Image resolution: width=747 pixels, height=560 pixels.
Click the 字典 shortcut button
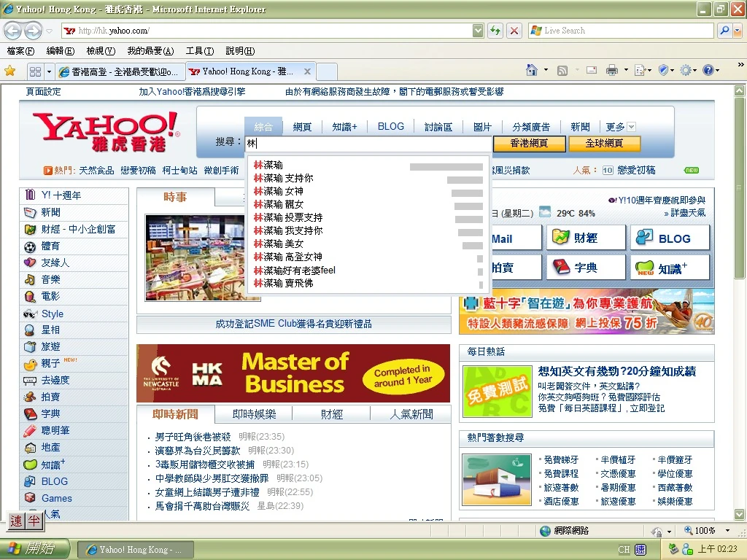(x=586, y=267)
